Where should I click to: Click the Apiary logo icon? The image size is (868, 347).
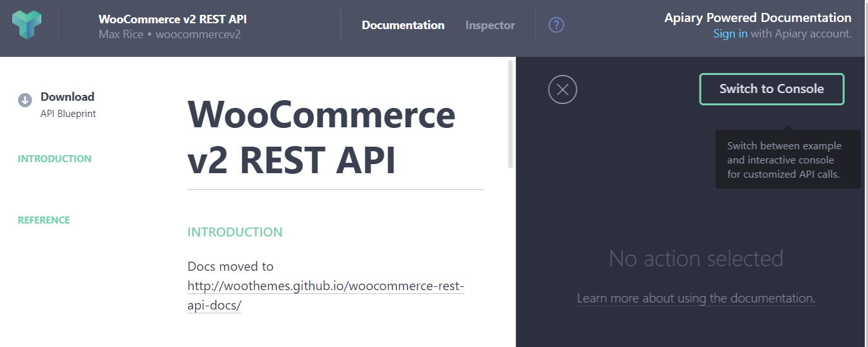pyautogui.click(x=26, y=25)
